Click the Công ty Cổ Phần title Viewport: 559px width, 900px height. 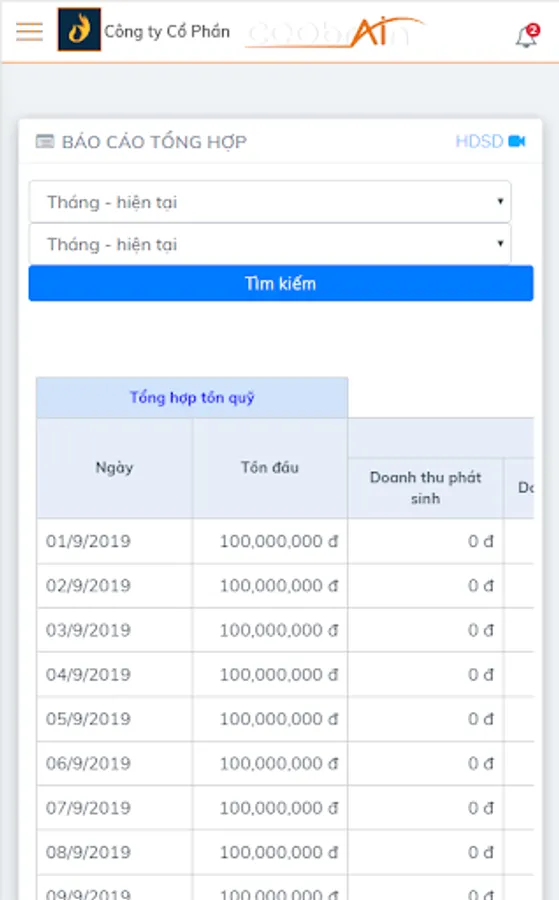[x=166, y=32]
